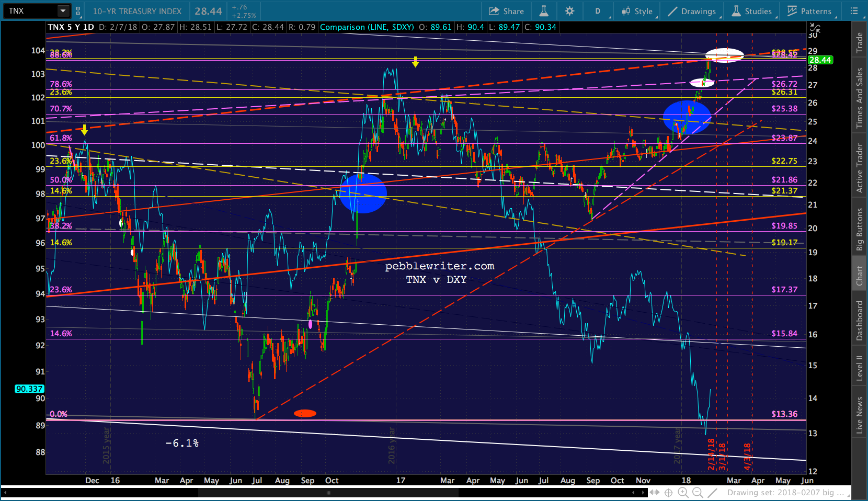Open the Share menu
Viewport: 868px width, 501px height.
tap(506, 11)
